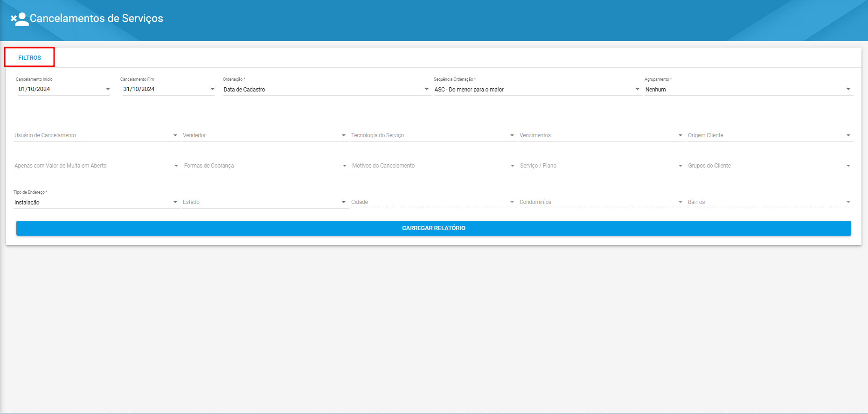
Task: Click arrow of Multa em Aberto field
Action: click(x=176, y=166)
